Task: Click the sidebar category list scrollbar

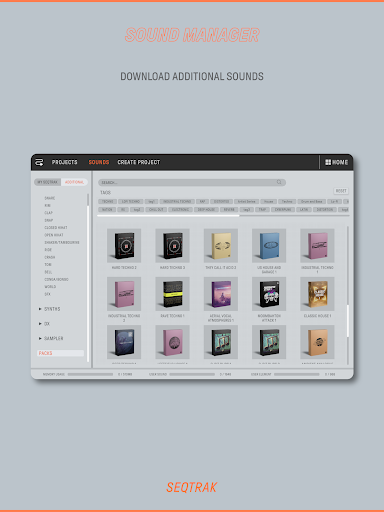Action: coord(88,199)
